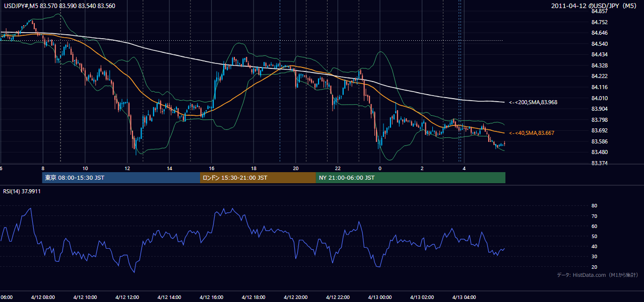This screenshot has height=302, width=644.
Task: Click the 4/12 12:00 time axis label
Action: pos(127,297)
